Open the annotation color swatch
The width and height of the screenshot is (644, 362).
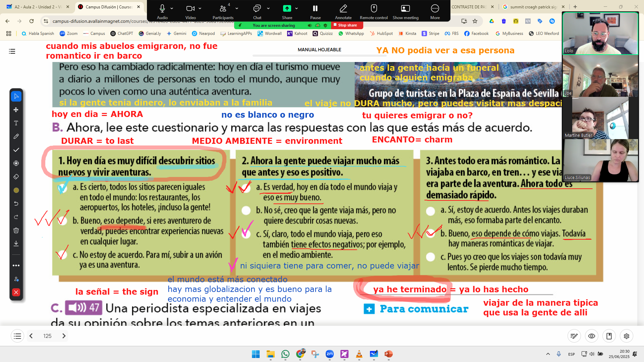coord(16,190)
